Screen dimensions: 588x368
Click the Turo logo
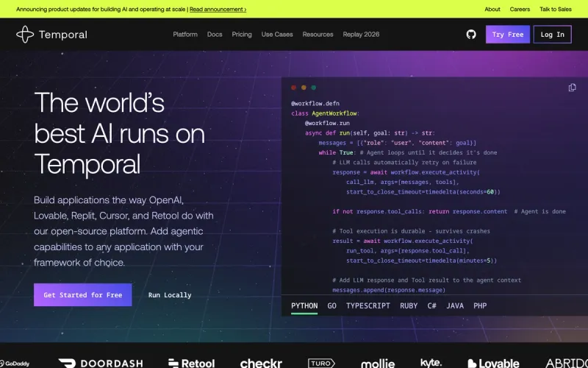click(321, 363)
